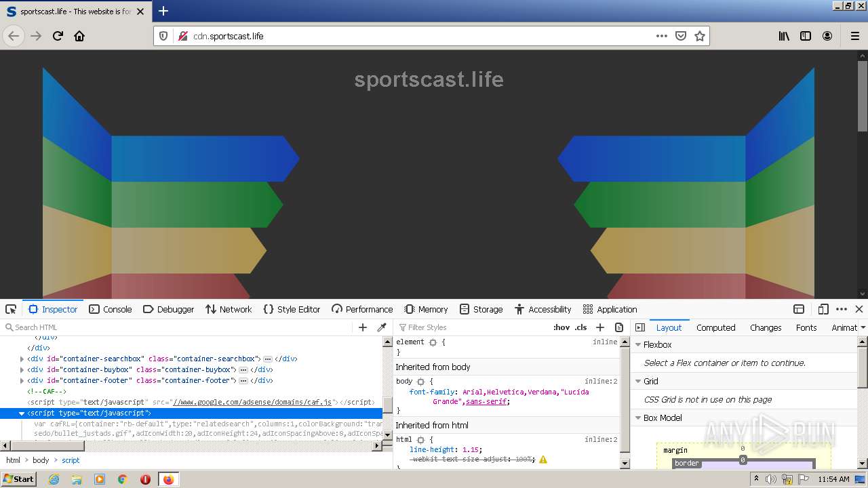Screen dimensions: 868x488
Task: Open the Firefox account icon
Action: coord(827,36)
